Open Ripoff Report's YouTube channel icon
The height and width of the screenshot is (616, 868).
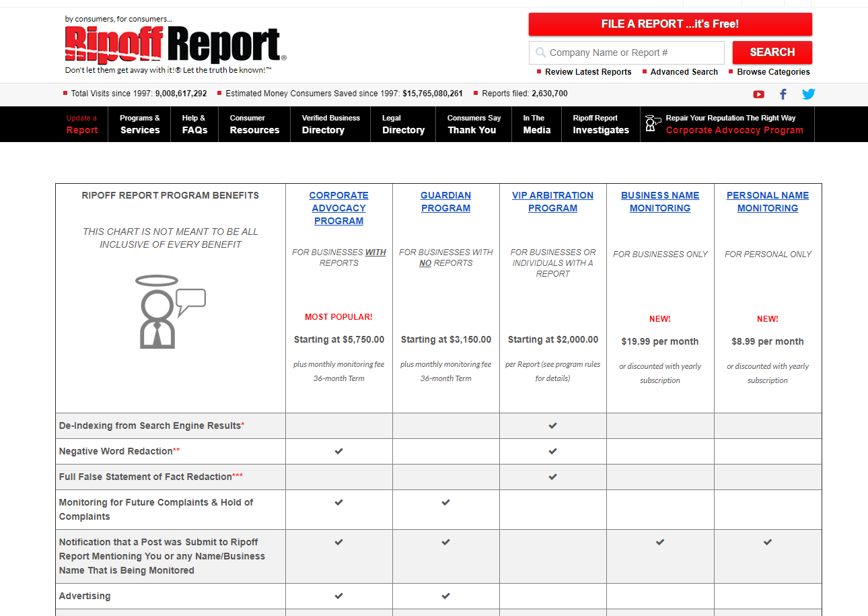click(758, 94)
